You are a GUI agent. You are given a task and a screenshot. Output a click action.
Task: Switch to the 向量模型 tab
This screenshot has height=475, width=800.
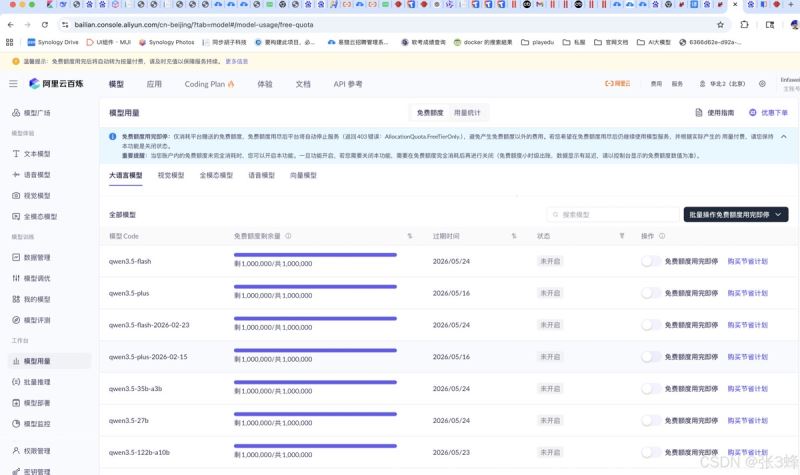(x=303, y=175)
